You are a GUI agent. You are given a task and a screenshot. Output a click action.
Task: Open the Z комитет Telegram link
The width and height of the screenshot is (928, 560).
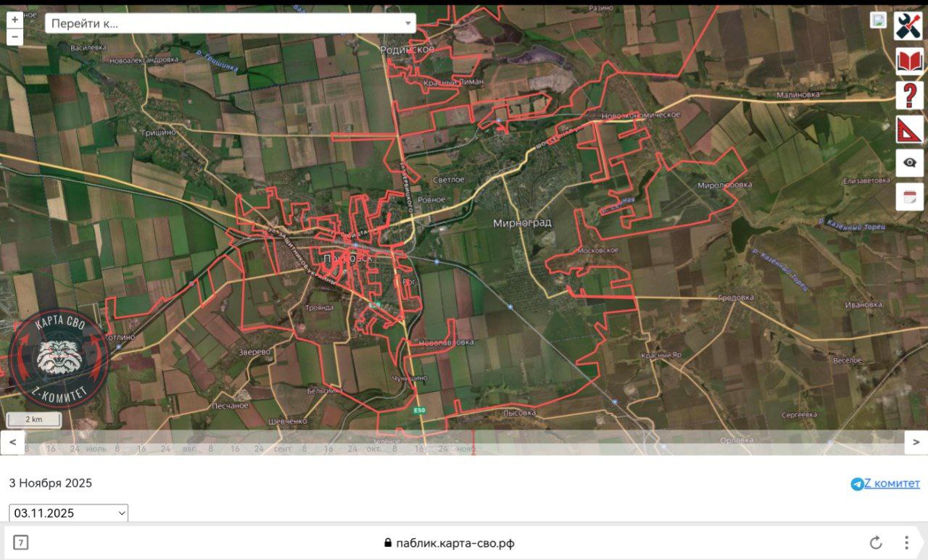pos(885,483)
